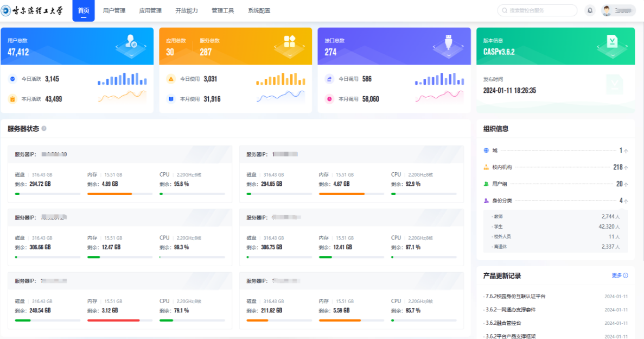Open the 用户管理 navigation menu
644x339 pixels.
coord(114,11)
